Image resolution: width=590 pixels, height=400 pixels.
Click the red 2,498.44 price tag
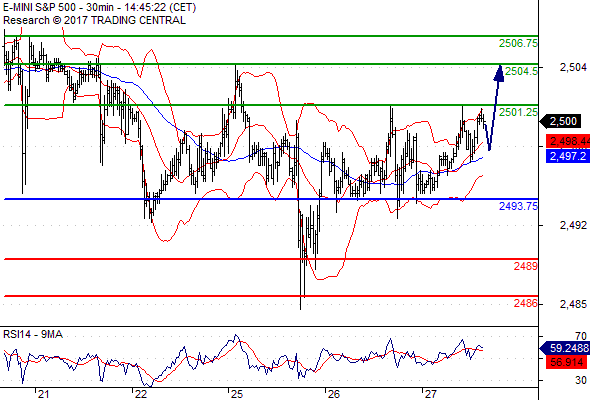[x=568, y=141]
